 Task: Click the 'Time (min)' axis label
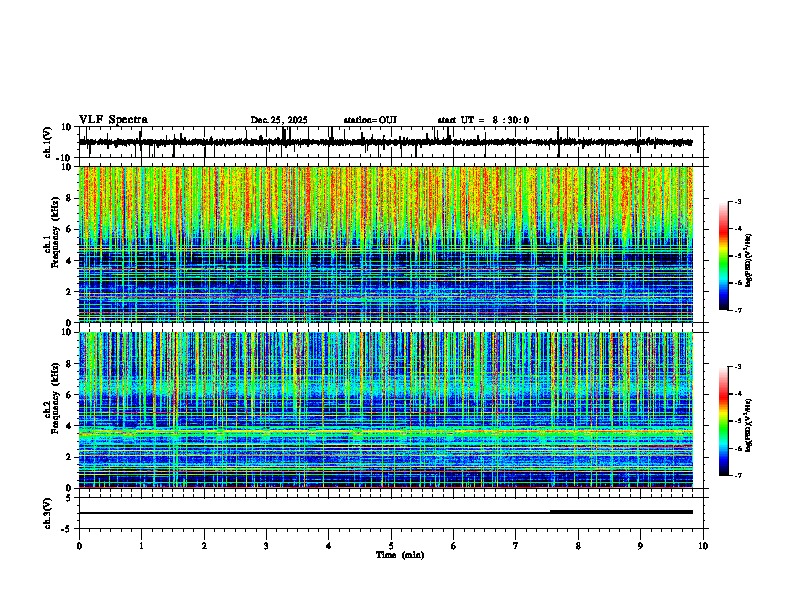(x=400, y=555)
